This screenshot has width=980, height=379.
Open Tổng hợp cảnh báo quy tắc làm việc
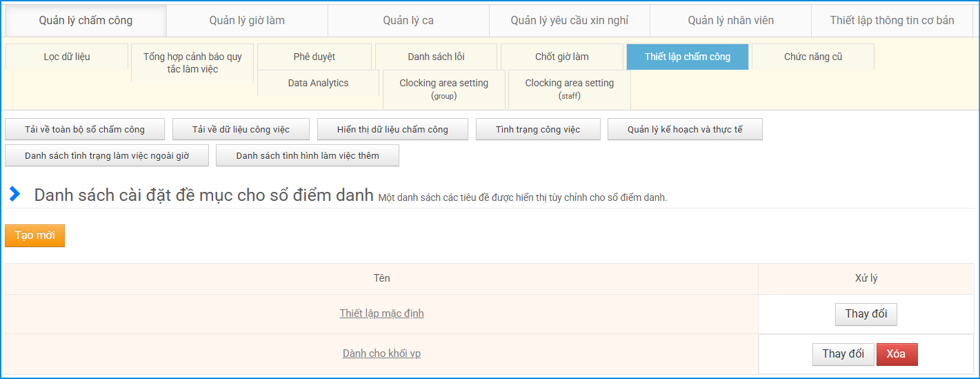(192, 63)
